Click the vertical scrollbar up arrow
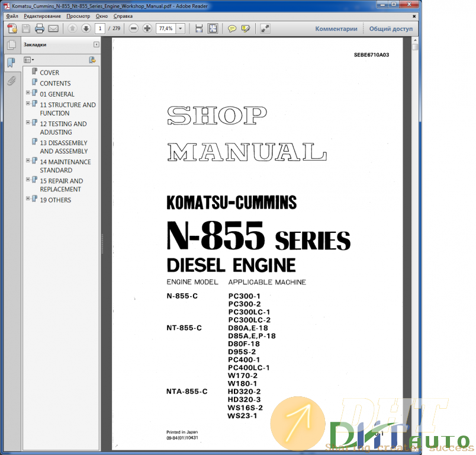Screen dimensions: 476x455 point(415,40)
